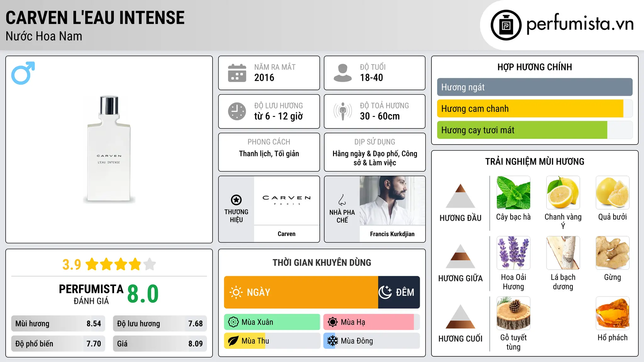
Task: Click the nose icon above Nhà pha chế
Action: click(x=342, y=200)
